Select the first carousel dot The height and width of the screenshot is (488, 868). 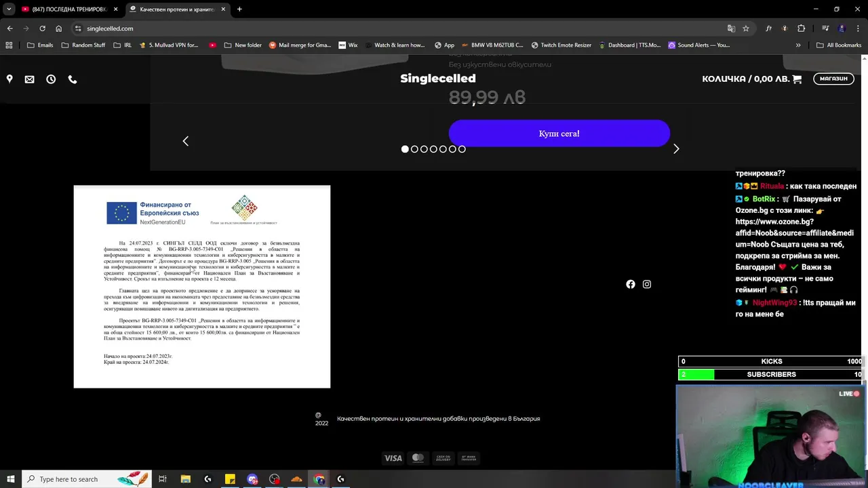[405, 149]
